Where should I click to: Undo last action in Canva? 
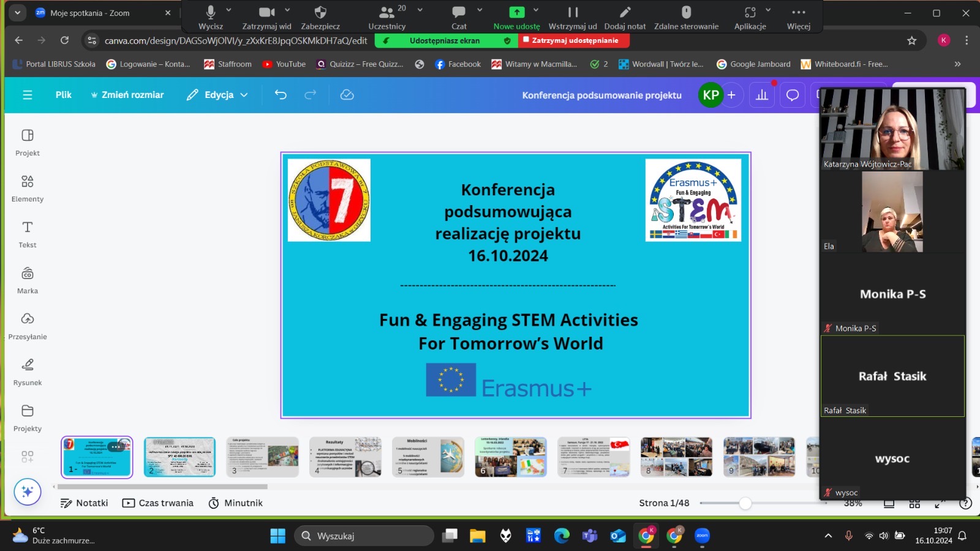(281, 95)
